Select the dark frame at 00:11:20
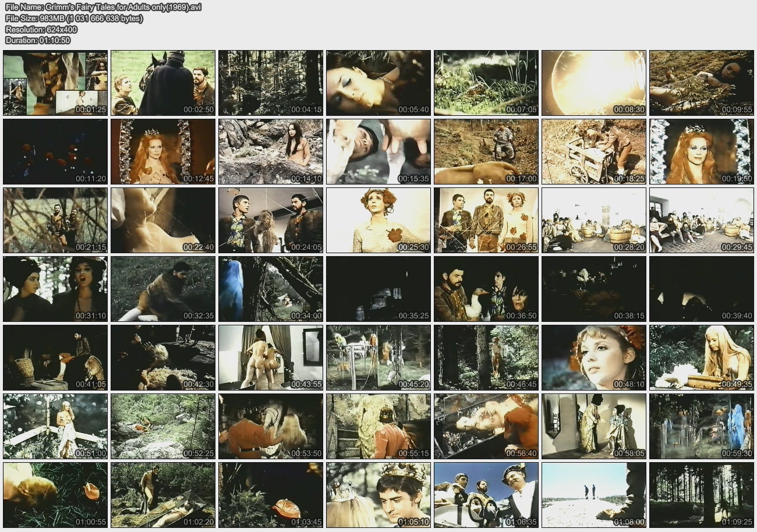The width and height of the screenshot is (757, 532). tap(55, 151)
